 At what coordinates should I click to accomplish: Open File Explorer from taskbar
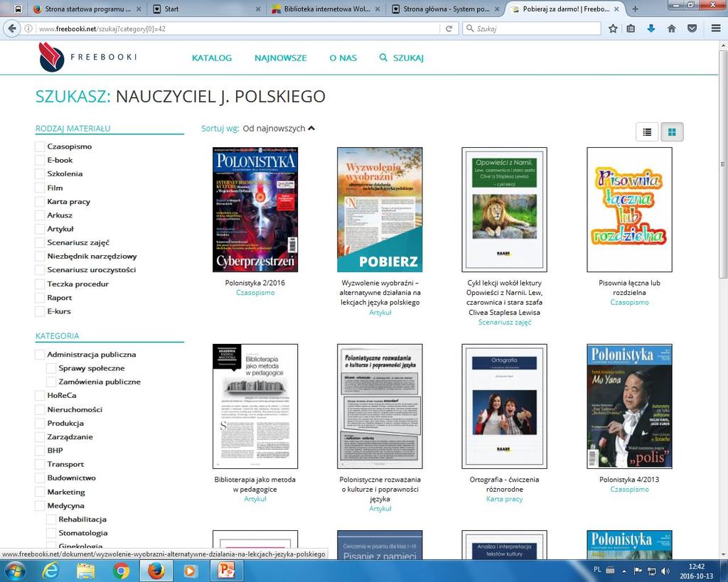click(85, 571)
